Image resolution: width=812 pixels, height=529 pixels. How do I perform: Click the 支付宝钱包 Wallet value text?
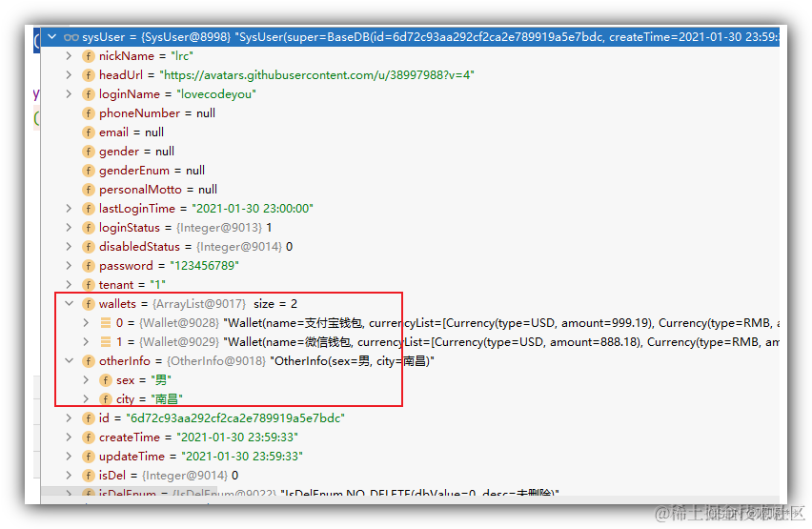pyautogui.click(x=501, y=323)
